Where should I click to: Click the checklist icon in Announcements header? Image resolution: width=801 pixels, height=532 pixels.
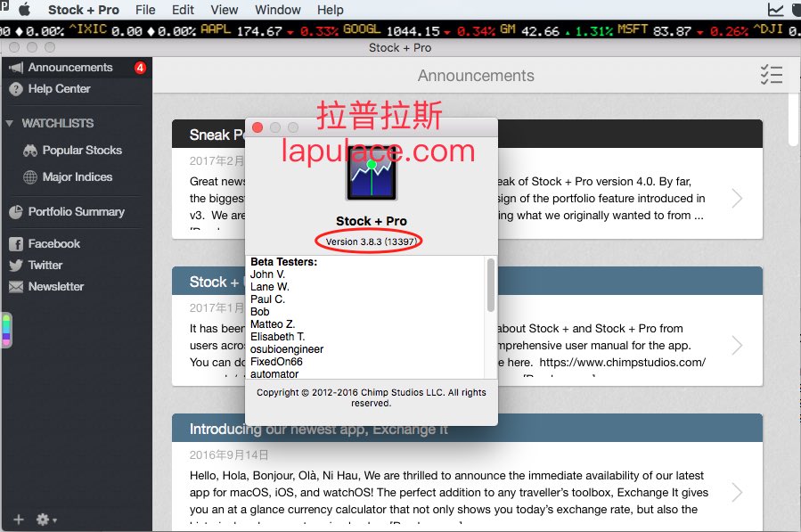[x=772, y=75]
